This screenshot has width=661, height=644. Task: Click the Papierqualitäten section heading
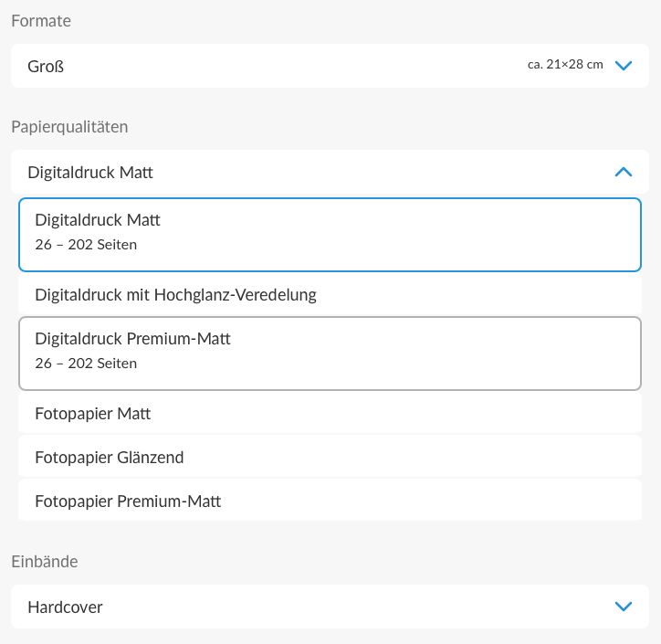[69, 127]
